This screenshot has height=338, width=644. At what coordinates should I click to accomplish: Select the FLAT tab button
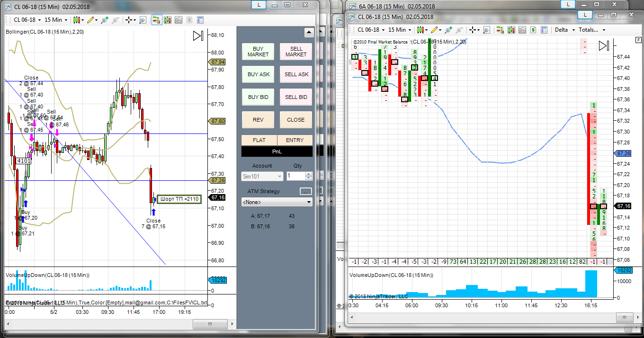[x=259, y=140]
